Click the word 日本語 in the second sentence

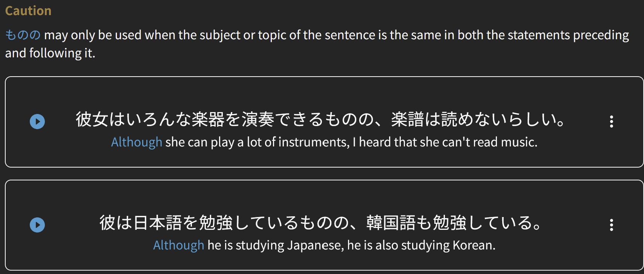pyautogui.click(x=158, y=223)
